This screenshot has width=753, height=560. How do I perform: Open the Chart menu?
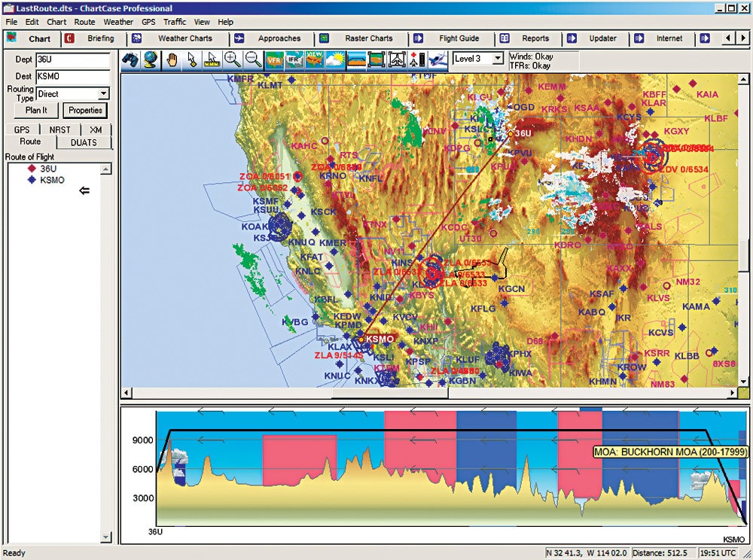56,22
